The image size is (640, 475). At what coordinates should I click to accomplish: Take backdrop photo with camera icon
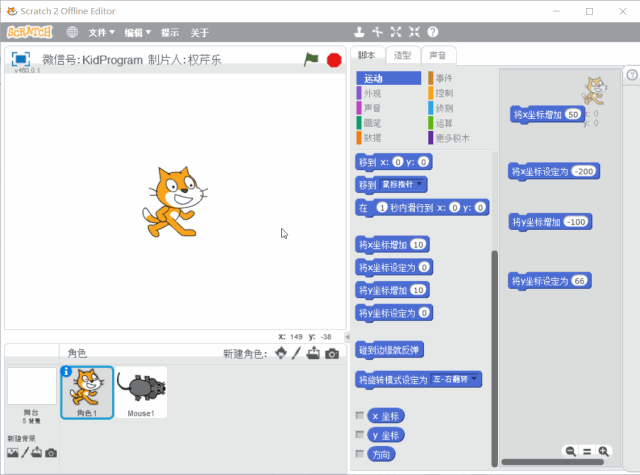[x=51, y=453]
